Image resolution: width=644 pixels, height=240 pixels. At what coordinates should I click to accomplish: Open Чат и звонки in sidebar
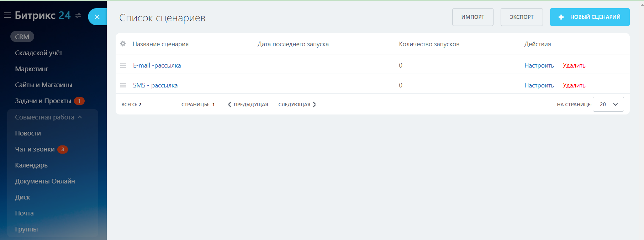point(35,149)
